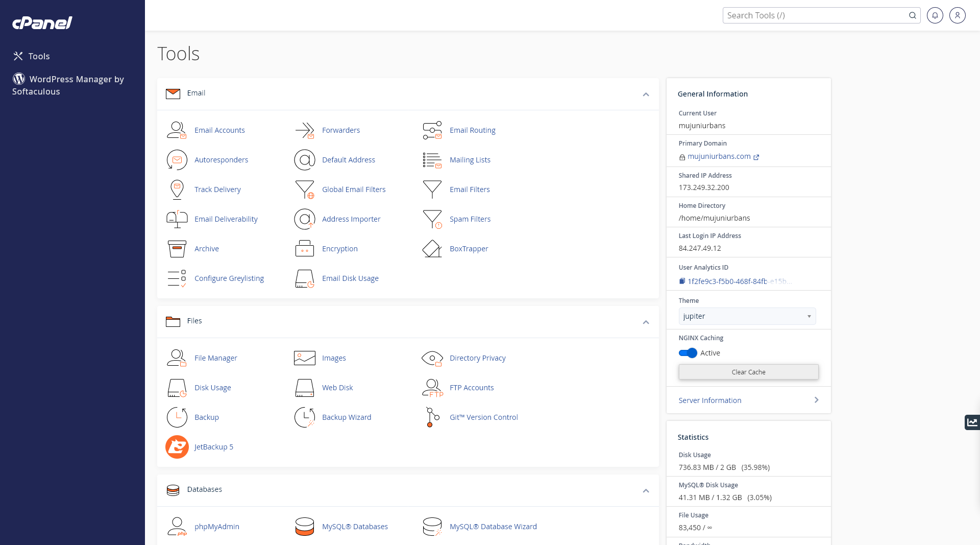Click the user account icon
The height and width of the screenshot is (545, 980).
tap(957, 15)
